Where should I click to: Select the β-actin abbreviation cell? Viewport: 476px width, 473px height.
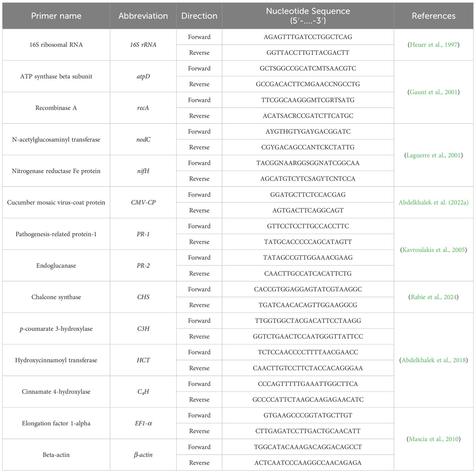click(x=143, y=455)
